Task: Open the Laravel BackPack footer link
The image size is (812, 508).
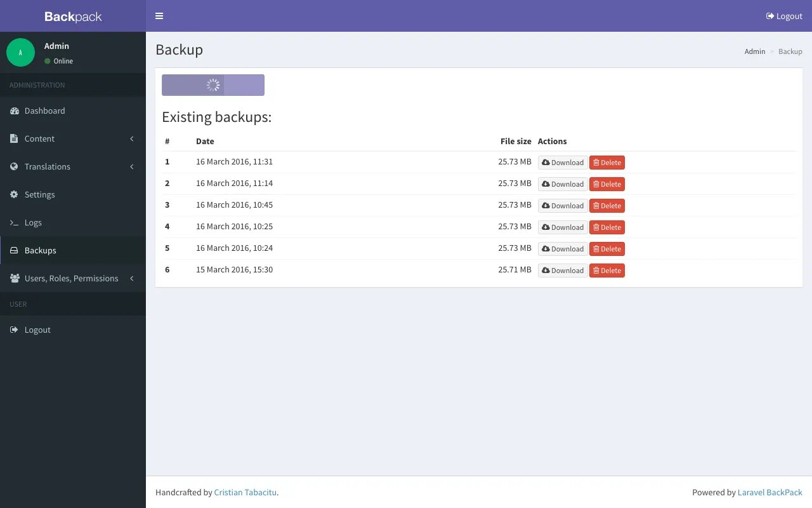Action: [769, 492]
